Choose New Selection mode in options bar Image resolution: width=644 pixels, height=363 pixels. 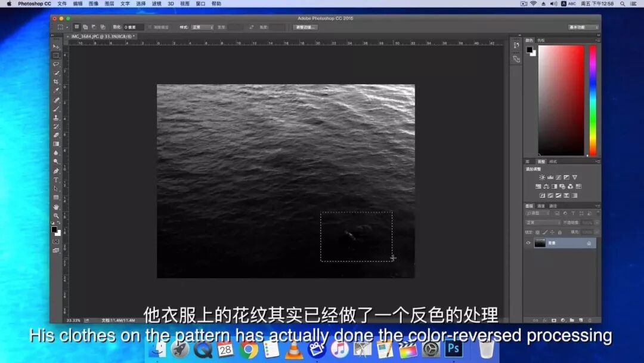click(x=76, y=27)
